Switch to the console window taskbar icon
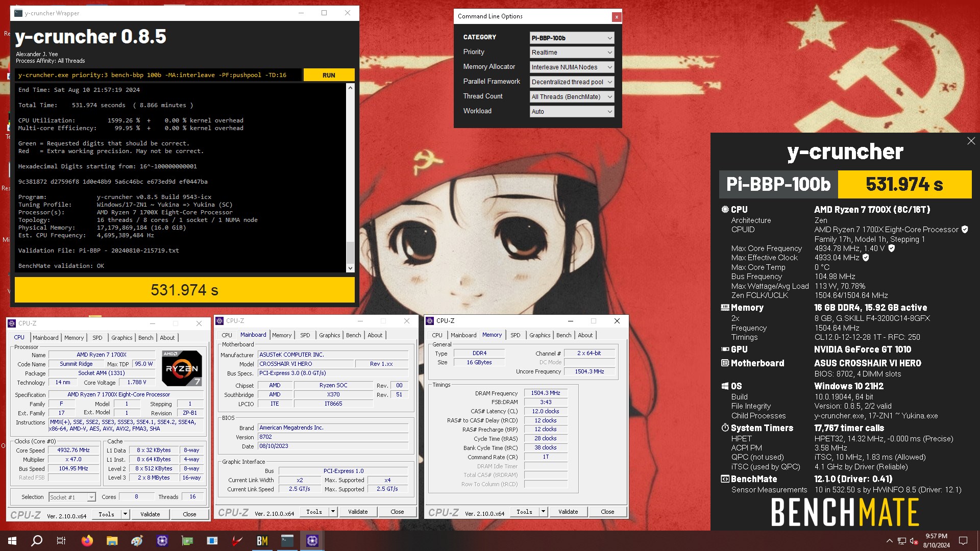Viewport: 980px width, 551px height. point(287,541)
